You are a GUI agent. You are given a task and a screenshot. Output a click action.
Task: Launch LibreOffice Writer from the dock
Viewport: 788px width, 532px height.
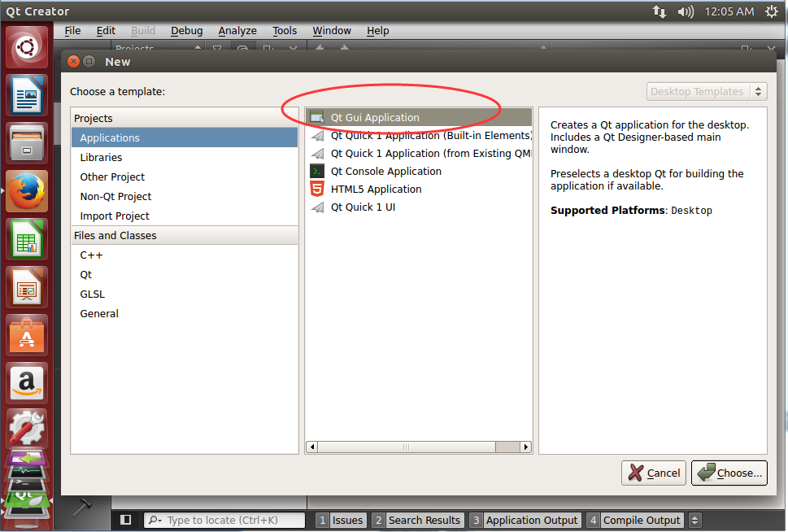pos(27,95)
